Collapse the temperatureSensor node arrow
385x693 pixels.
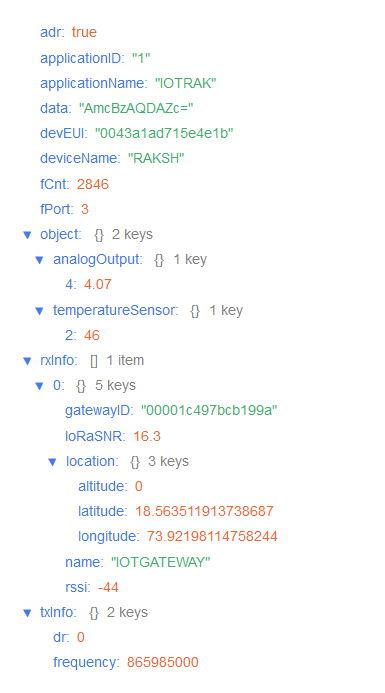click(40, 311)
